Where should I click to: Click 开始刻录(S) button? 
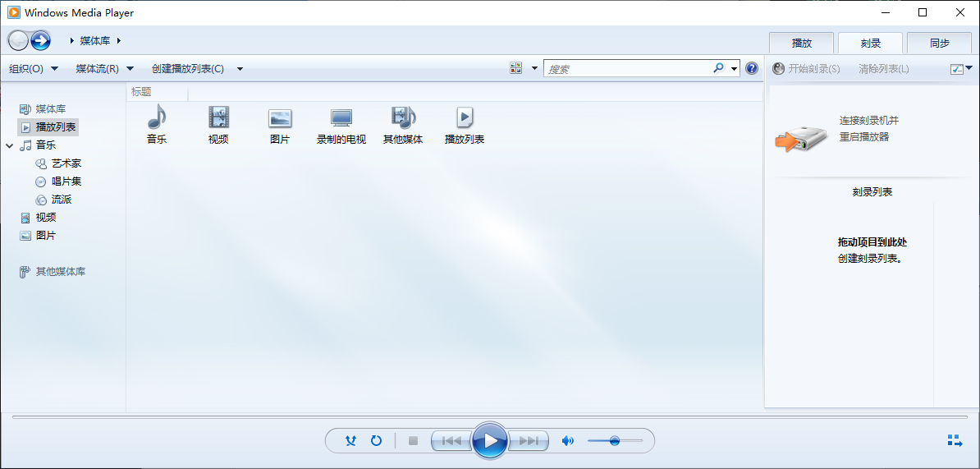[807, 69]
